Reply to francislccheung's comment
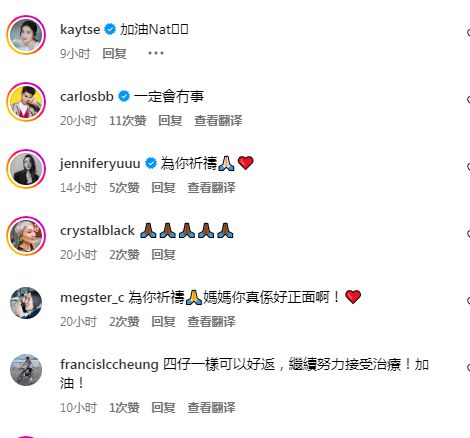 [x=163, y=407]
